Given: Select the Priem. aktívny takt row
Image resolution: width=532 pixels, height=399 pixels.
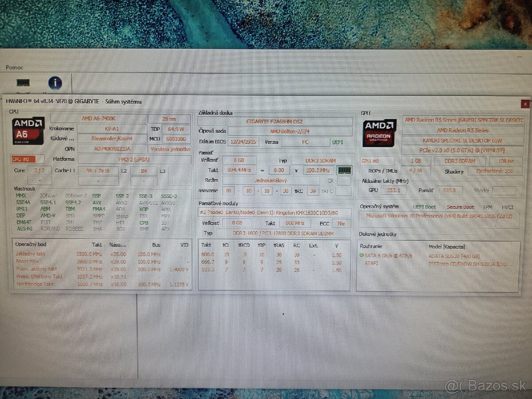Looking at the screenshot, I should click(x=102, y=269).
